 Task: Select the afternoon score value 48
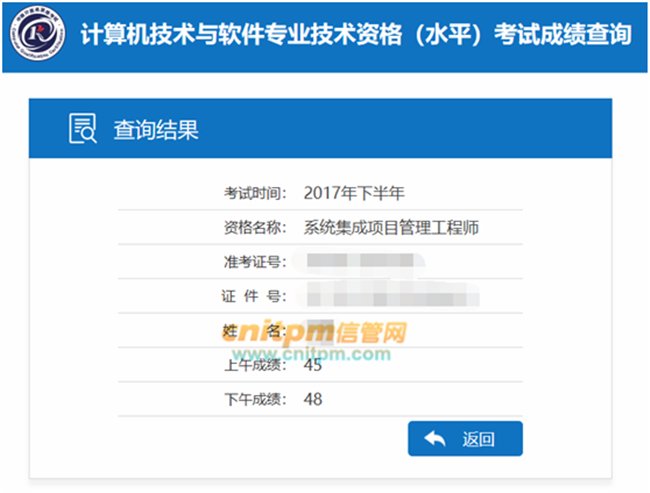click(x=313, y=400)
